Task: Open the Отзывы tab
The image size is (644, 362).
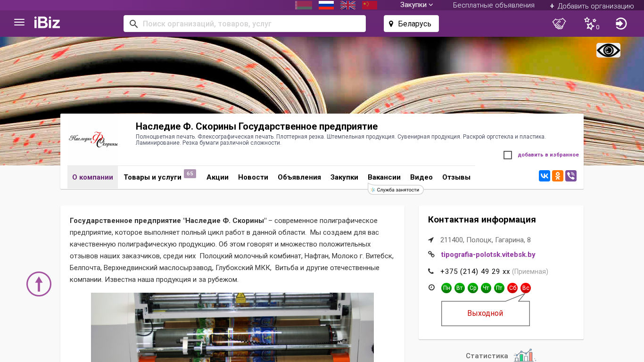Action: [456, 177]
